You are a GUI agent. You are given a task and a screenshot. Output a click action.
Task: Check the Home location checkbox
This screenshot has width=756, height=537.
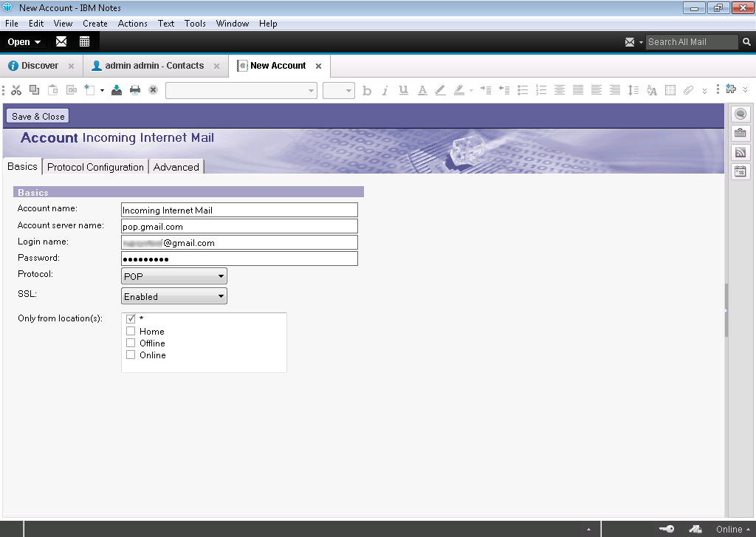coord(131,331)
